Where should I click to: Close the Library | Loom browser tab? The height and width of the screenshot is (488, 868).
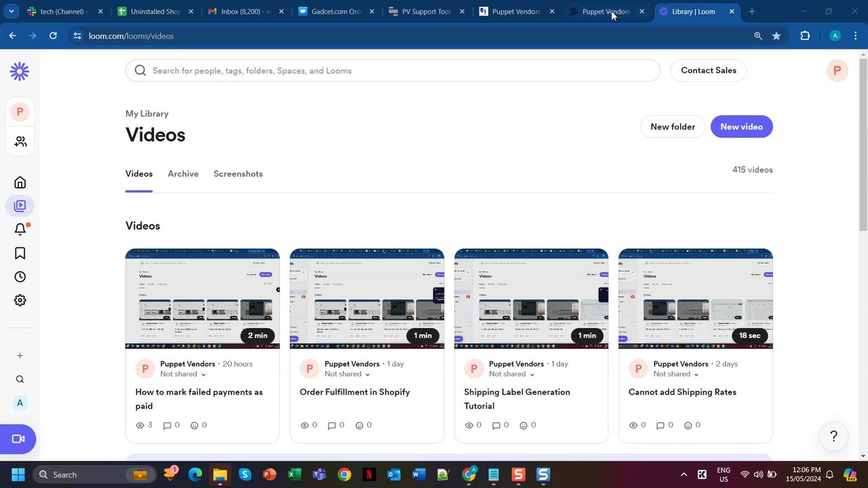pyautogui.click(x=732, y=12)
